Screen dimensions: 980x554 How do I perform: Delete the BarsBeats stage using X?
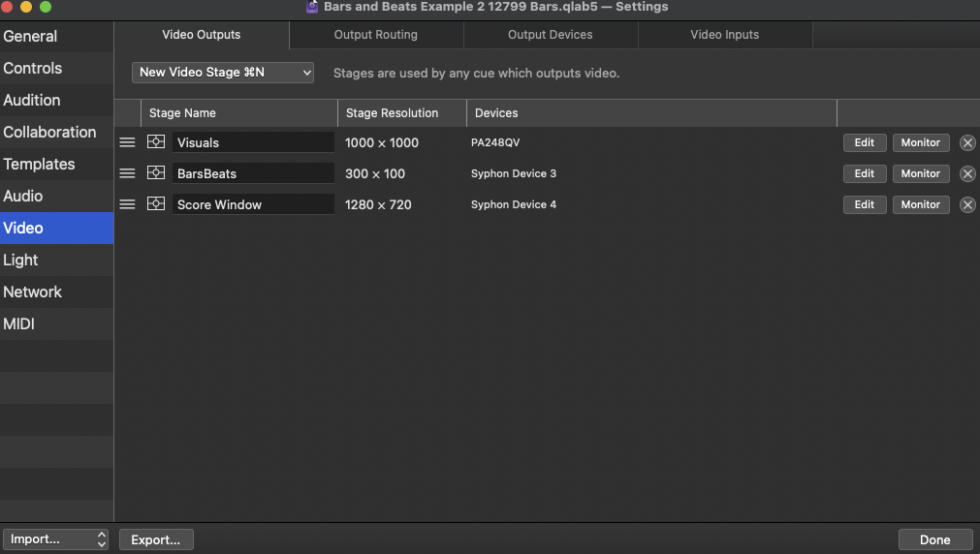[x=967, y=173]
